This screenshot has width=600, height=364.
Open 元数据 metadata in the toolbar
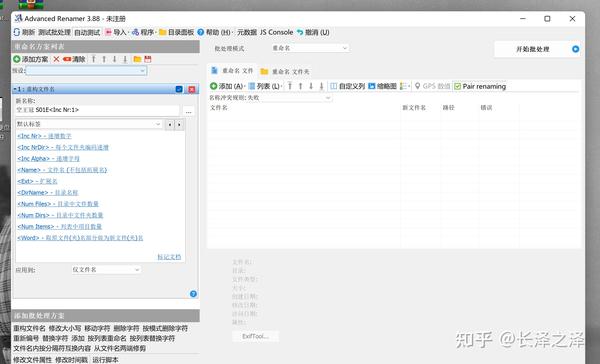[x=247, y=32]
